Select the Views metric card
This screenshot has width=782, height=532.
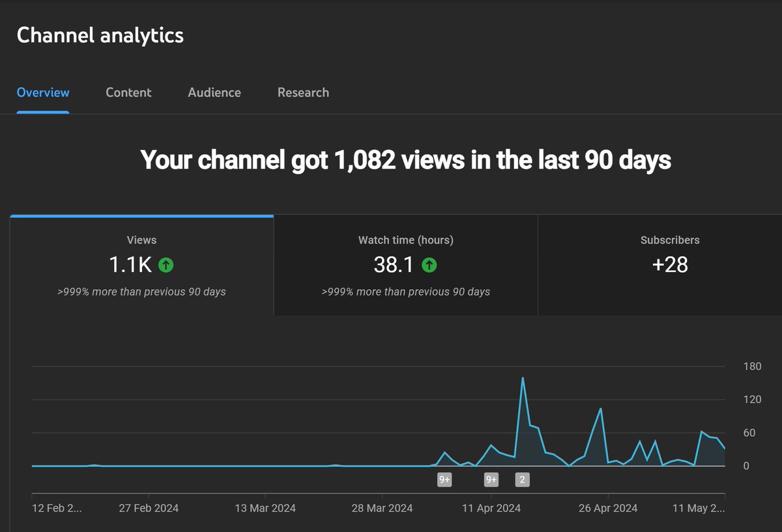pyautogui.click(x=141, y=266)
